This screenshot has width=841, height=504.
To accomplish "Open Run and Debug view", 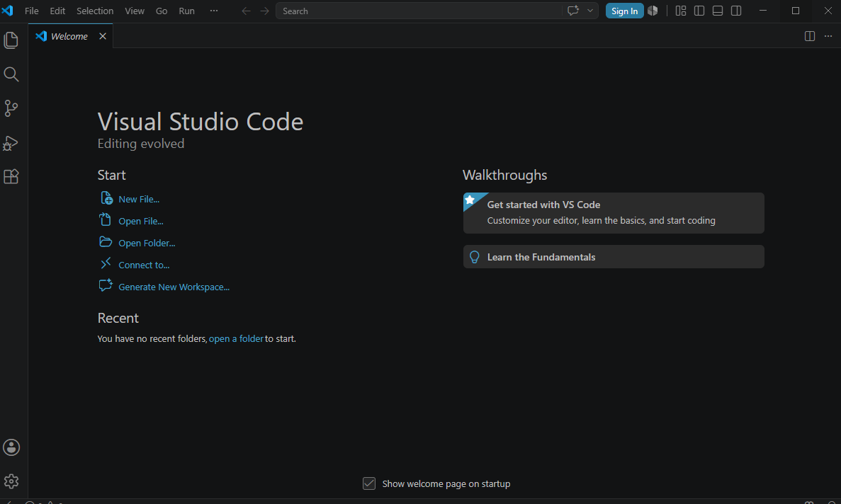I will pyautogui.click(x=11, y=142).
